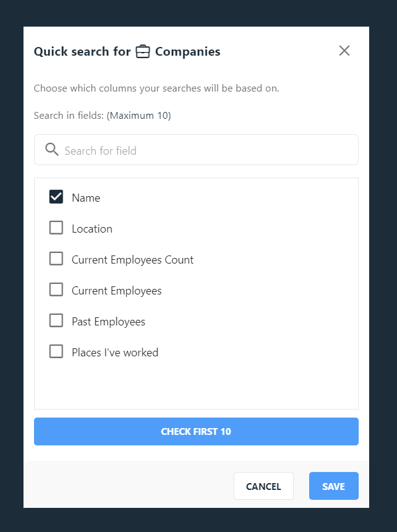Uncheck the Name checkbox
The width and height of the screenshot is (397, 532).
pos(56,197)
